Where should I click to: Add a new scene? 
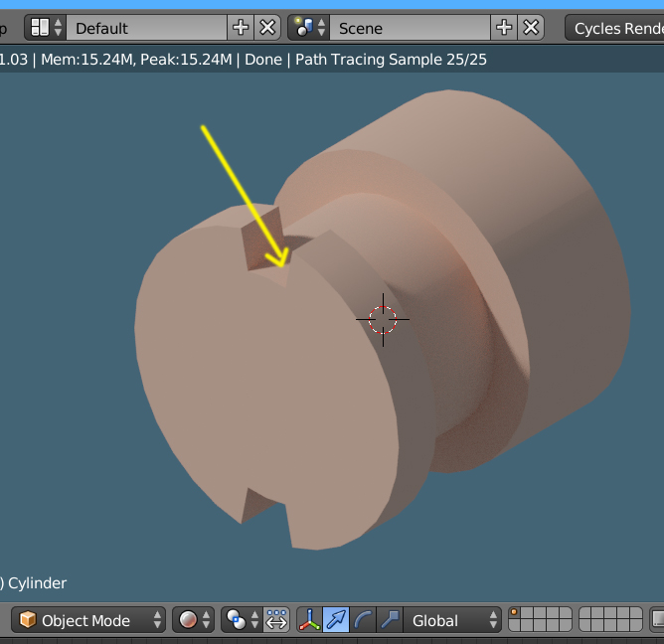click(x=504, y=28)
